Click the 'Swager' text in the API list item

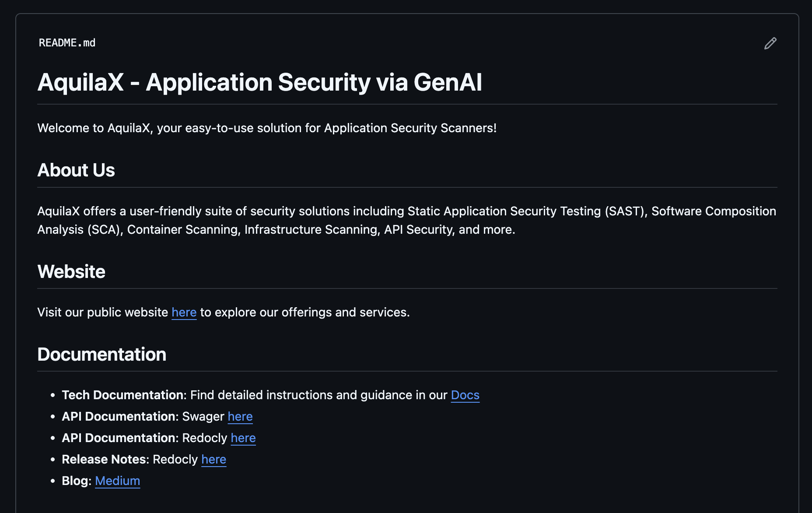tap(203, 417)
